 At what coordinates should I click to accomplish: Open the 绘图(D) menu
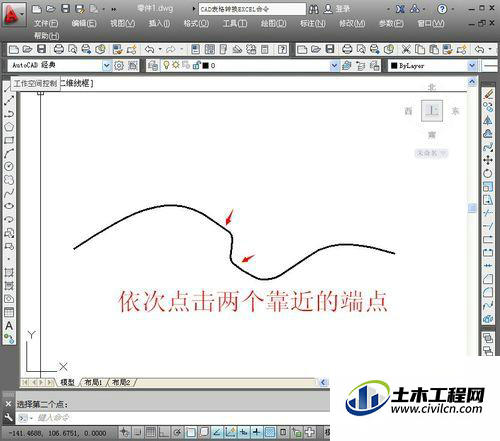click(273, 23)
